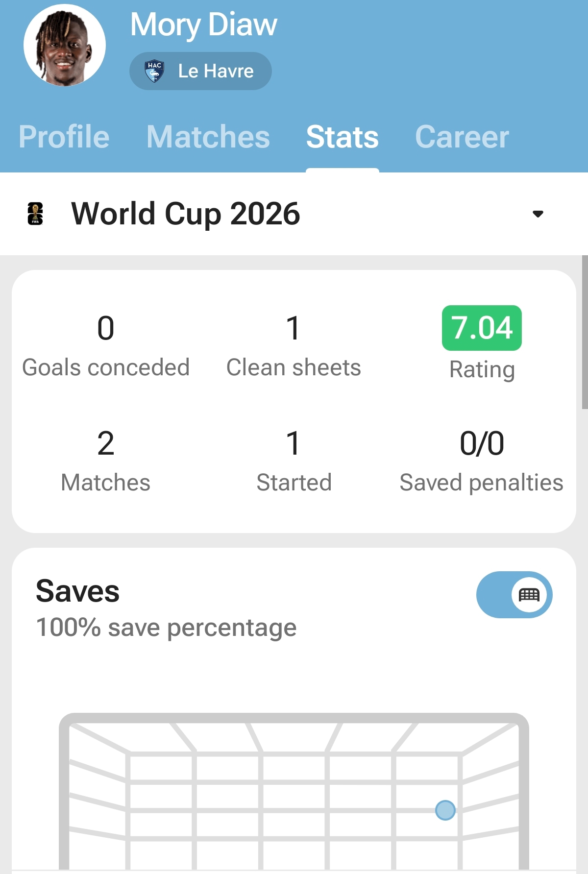Screen dimensions: 588x874
Task: Click the vertical scrollbar on the right
Action: [x=585, y=332]
